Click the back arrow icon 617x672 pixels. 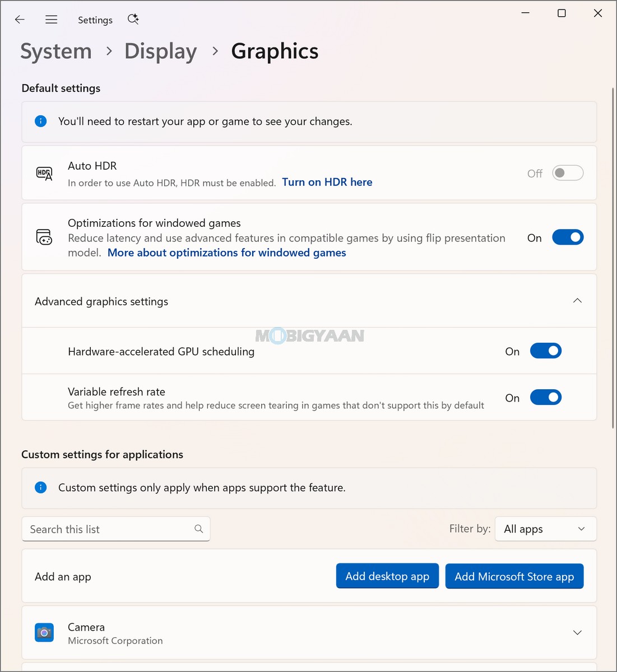pos(20,20)
